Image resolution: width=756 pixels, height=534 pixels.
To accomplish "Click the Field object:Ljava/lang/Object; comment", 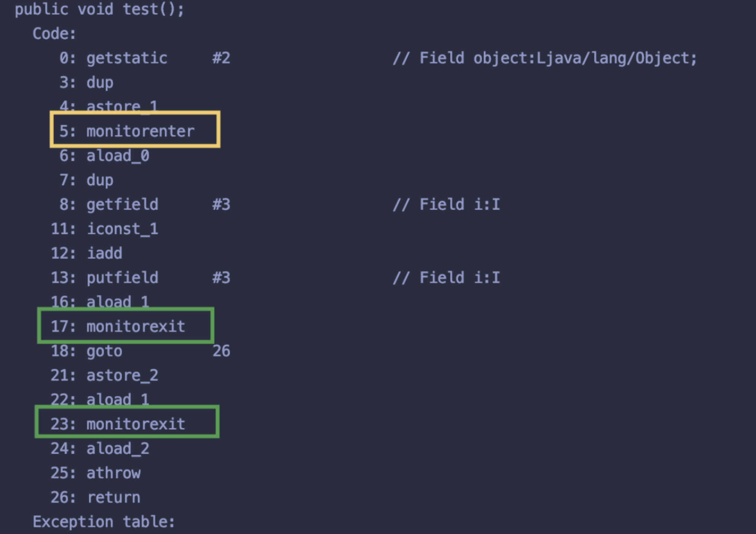I will point(544,58).
